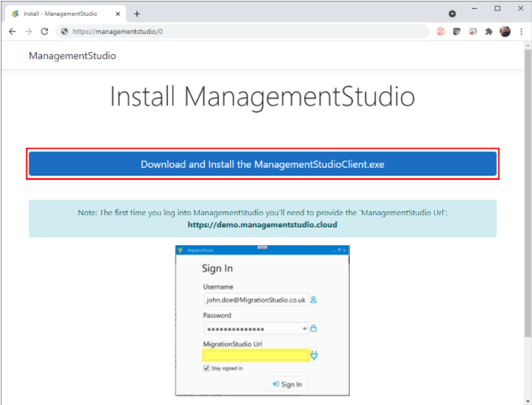Click the Sign In dialog screenshot image
The width and height of the screenshot is (532, 405).
262,320
